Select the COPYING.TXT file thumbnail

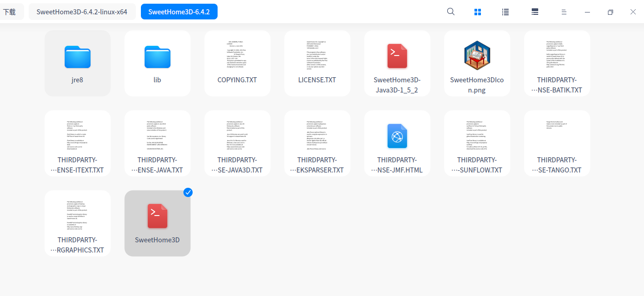point(237,55)
